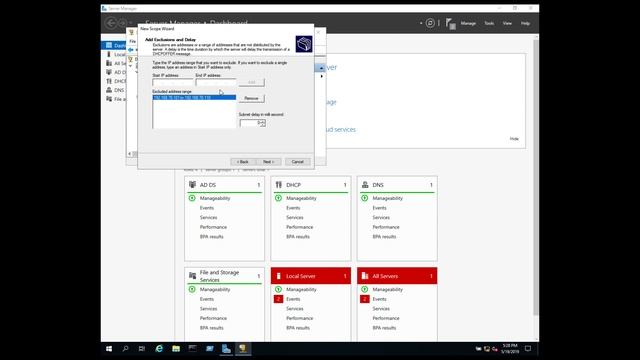Go back in Server Manager navigation
Image resolution: width=640 pixels, height=360 pixels.
(x=111, y=23)
